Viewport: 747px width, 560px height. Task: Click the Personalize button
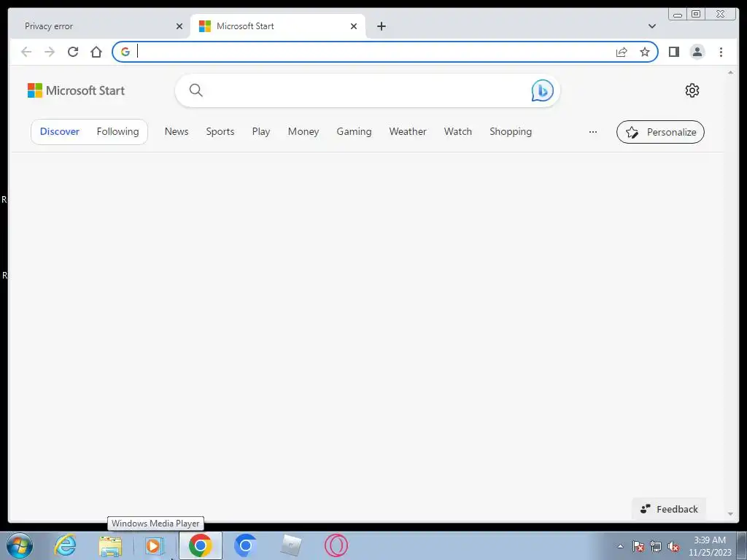tap(660, 132)
